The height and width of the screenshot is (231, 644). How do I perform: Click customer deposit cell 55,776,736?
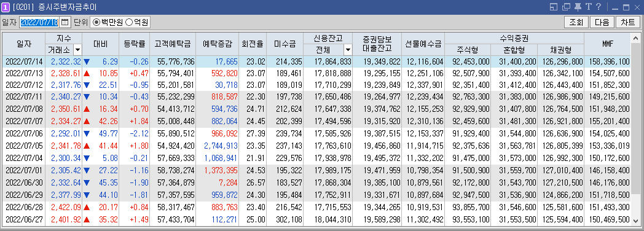[176, 62]
